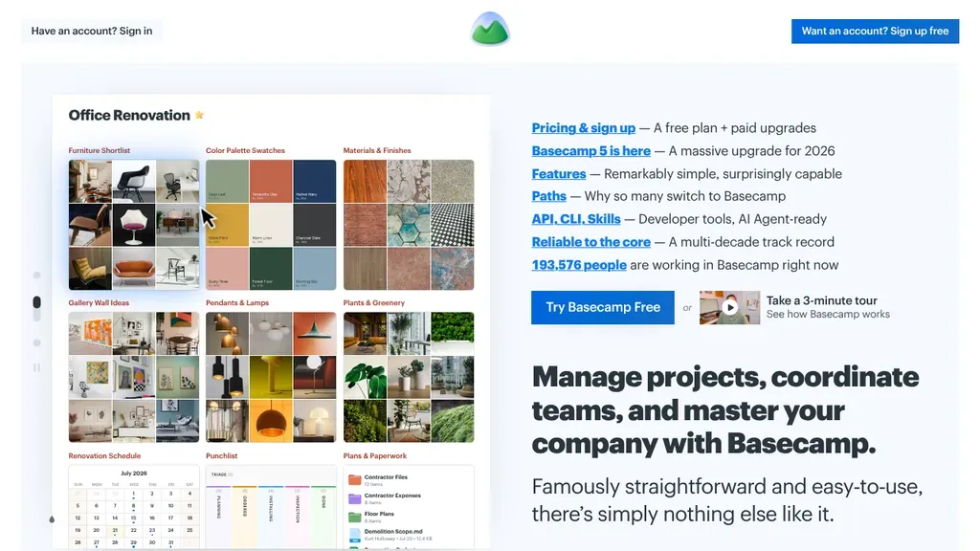Click 'Take a 3-minute tour' text
The width and height of the screenshot is (980, 551).
[x=822, y=300]
